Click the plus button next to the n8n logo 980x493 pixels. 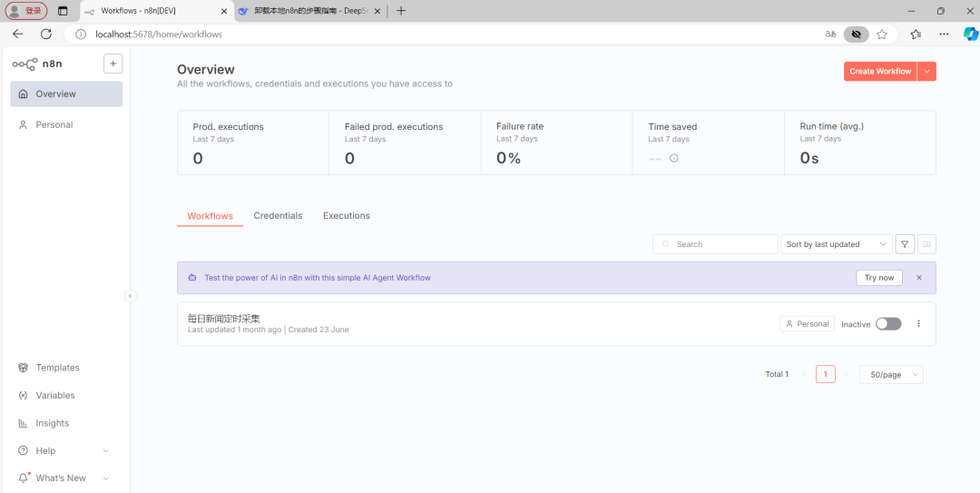(x=113, y=64)
